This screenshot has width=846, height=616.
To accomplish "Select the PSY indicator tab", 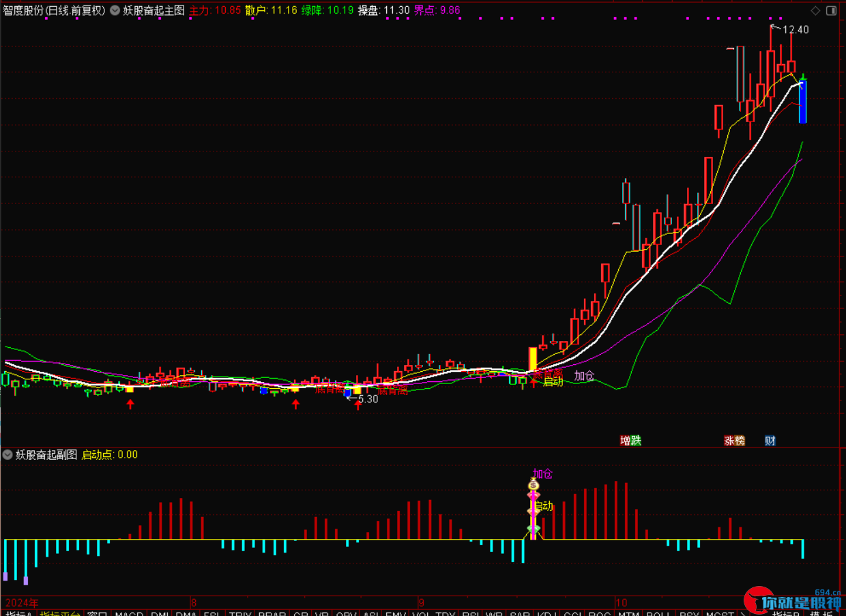I will point(689,613).
